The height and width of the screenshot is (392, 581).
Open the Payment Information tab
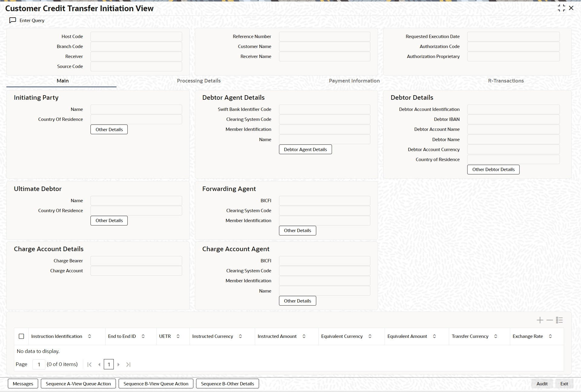click(x=354, y=81)
